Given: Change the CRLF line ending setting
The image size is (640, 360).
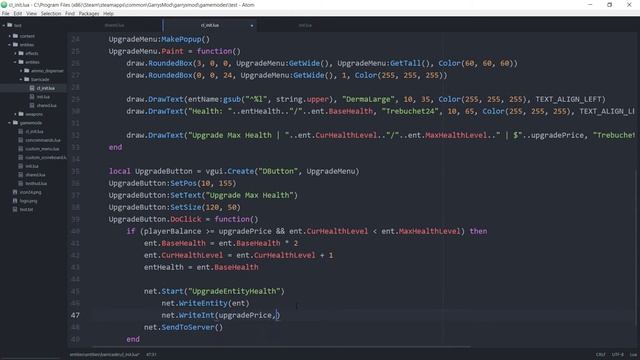Looking at the screenshot, I should click(600, 354).
